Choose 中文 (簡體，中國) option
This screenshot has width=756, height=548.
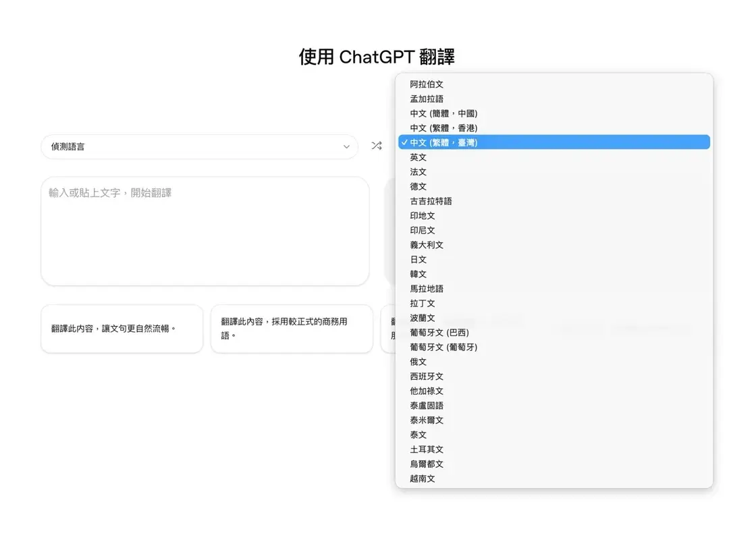[x=554, y=113]
